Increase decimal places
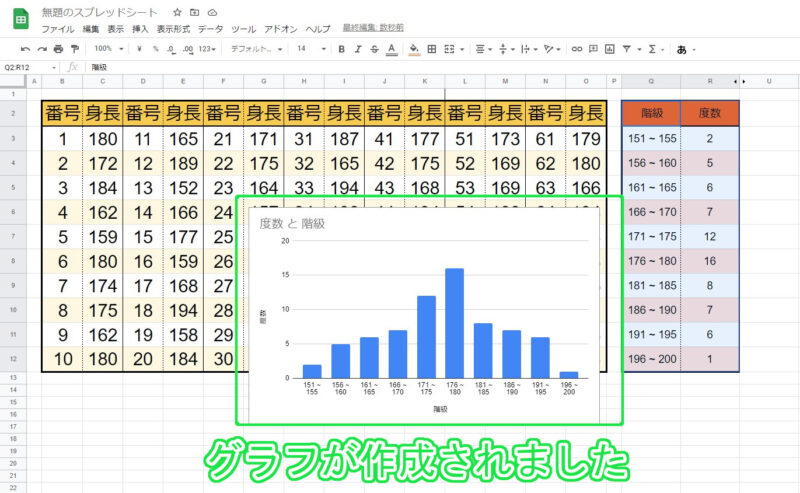The height and width of the screenshot is (493, 800). point(188,49)
